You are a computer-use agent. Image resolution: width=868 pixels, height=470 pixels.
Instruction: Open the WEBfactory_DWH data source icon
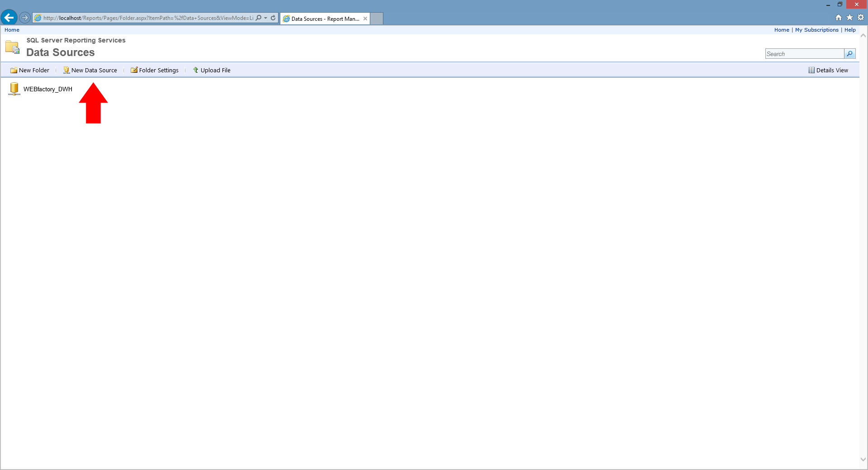tap(14, 89)
